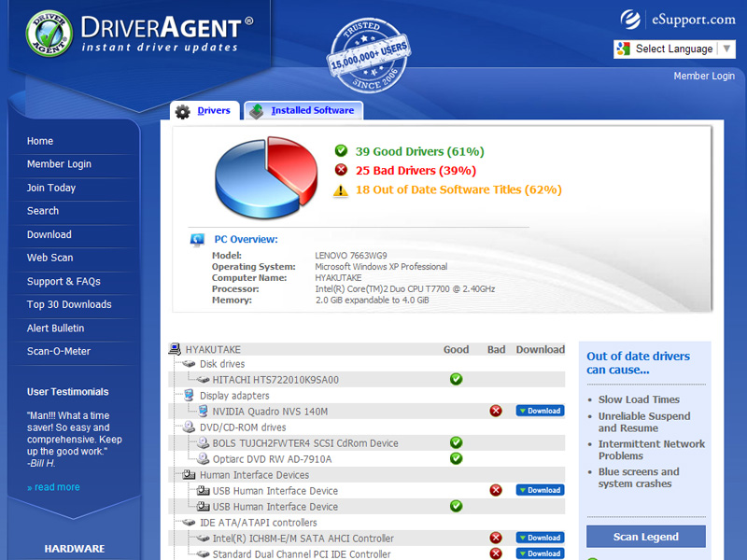This screenshot has height=560, width=747.
Task: Click the eSupport.com logo icon
Action: pyautogui.click(x=631, y=19)
